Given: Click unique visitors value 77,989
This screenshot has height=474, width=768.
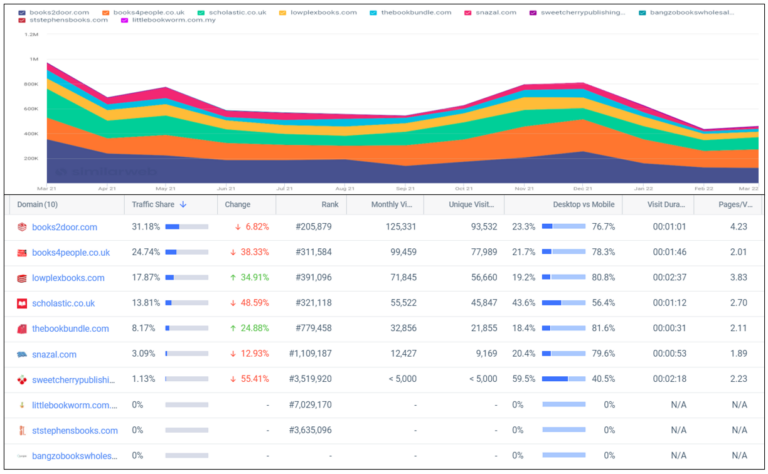Looking at the screenshot, I should 484,252.
